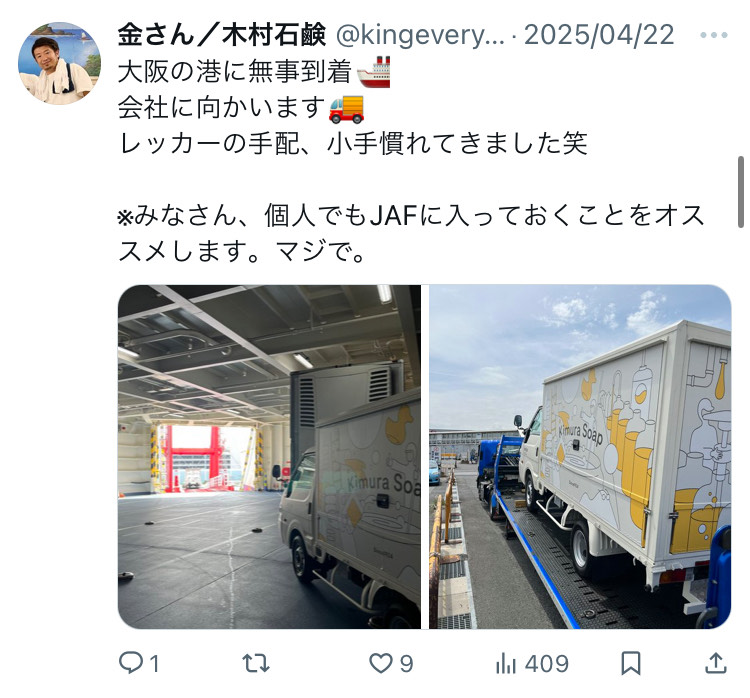Click the reply count 1

pyautogui.click(x=154, y=664)
